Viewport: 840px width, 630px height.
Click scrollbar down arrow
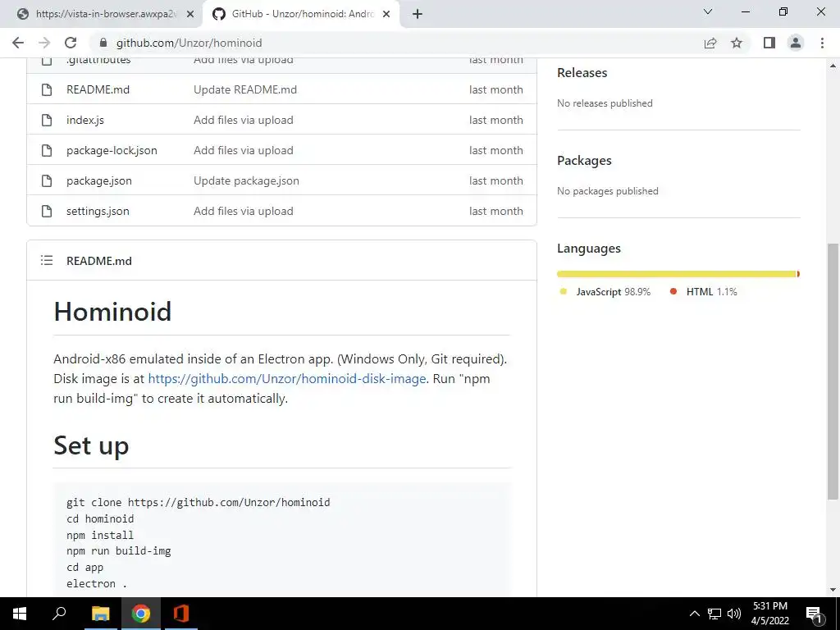[833, 590]
